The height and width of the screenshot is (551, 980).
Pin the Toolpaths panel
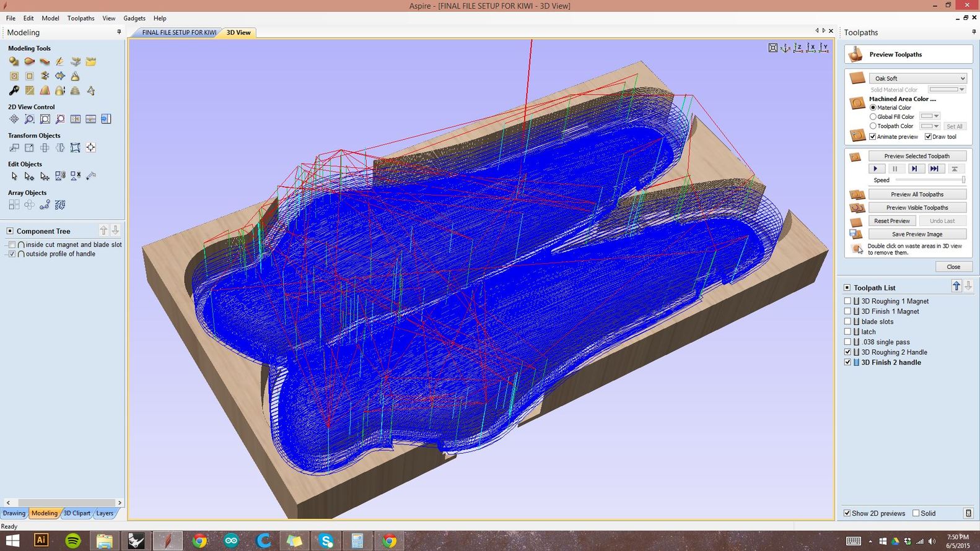(974, 32)
